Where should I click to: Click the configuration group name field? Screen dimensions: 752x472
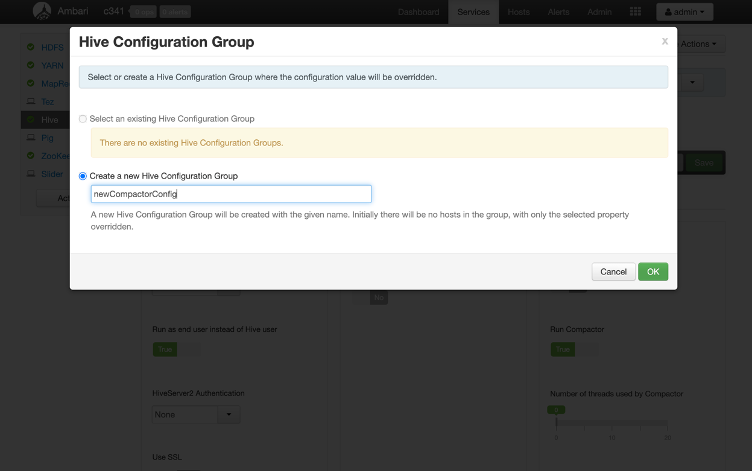coord(230,194)
